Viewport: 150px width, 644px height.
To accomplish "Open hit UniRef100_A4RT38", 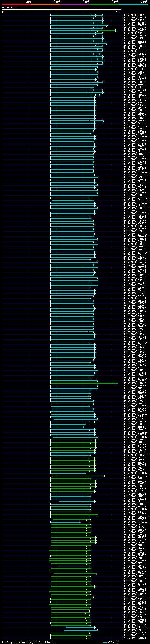I will click(135, 80).
